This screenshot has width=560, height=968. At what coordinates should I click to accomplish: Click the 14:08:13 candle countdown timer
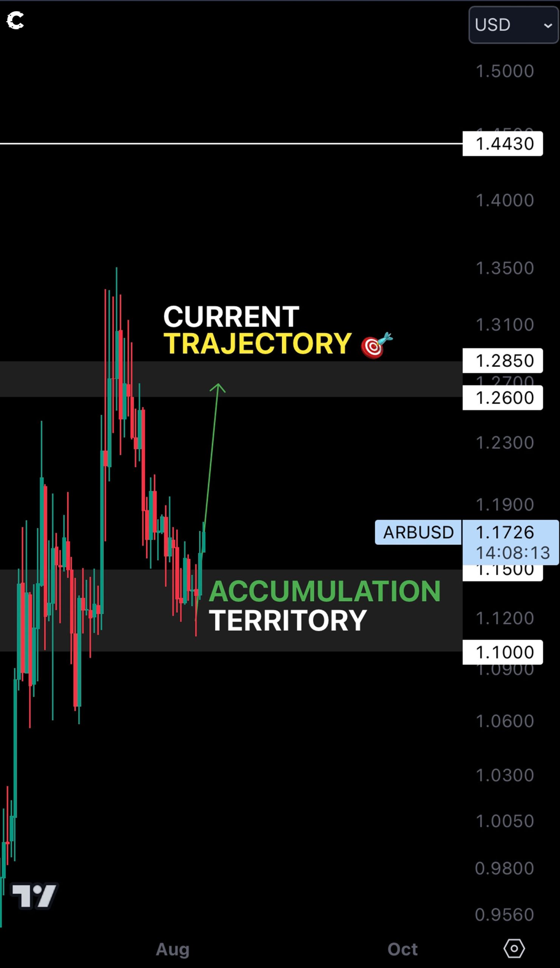click(x=512, y=553)
